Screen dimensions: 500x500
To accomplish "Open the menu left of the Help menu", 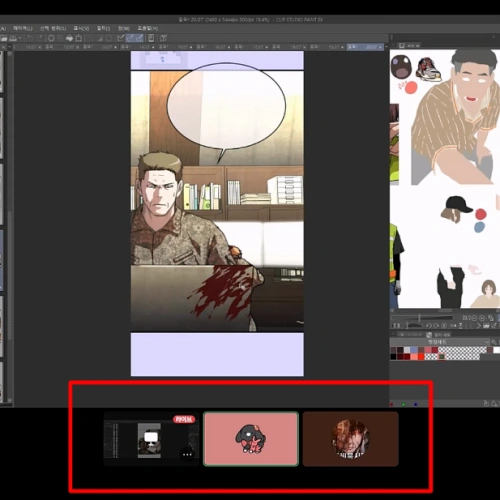I will (x=124, y=28).
